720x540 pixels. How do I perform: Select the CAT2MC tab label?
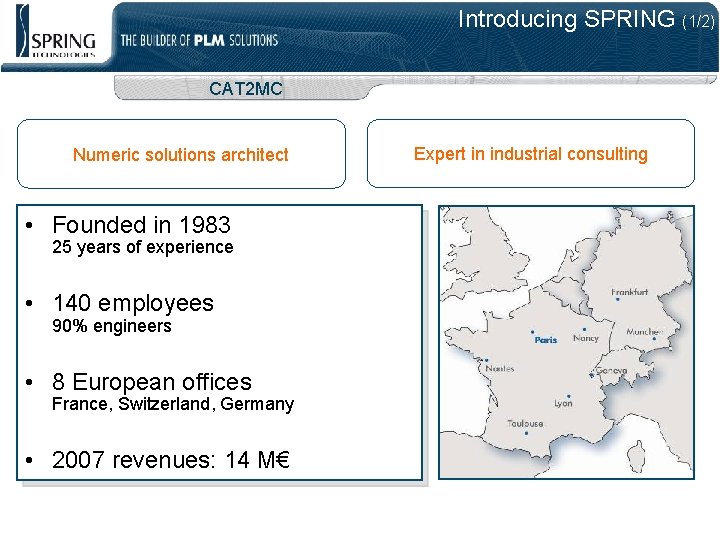246,88
